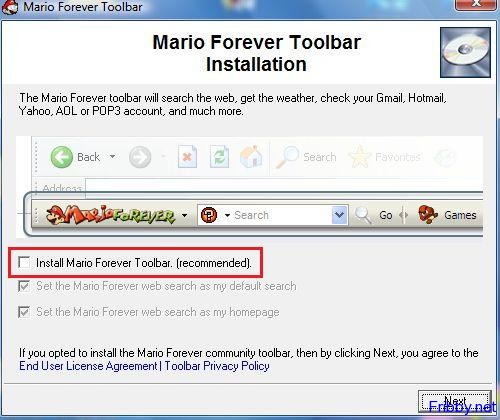Viewport: 500px width, 420px height.
Task: Click the magnifying glass Go icon
Action: (363, 215)
